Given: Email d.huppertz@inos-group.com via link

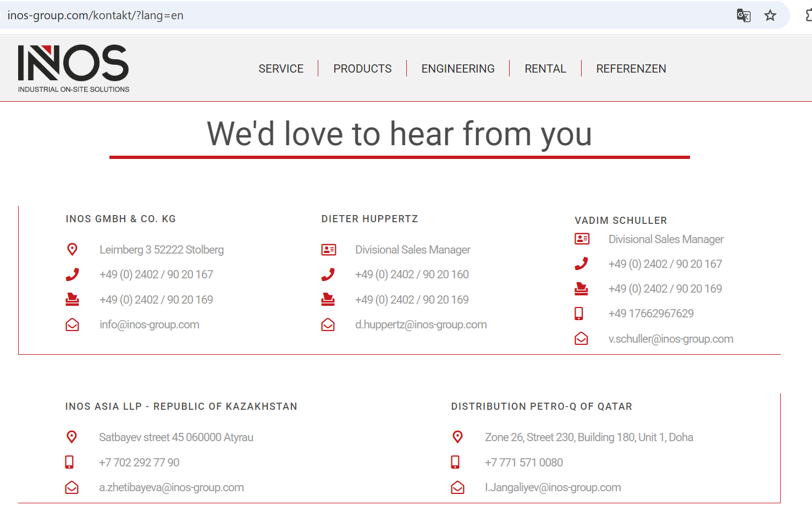Looking at the screenshot, I should pyautogui.click(x=421, y=325).
